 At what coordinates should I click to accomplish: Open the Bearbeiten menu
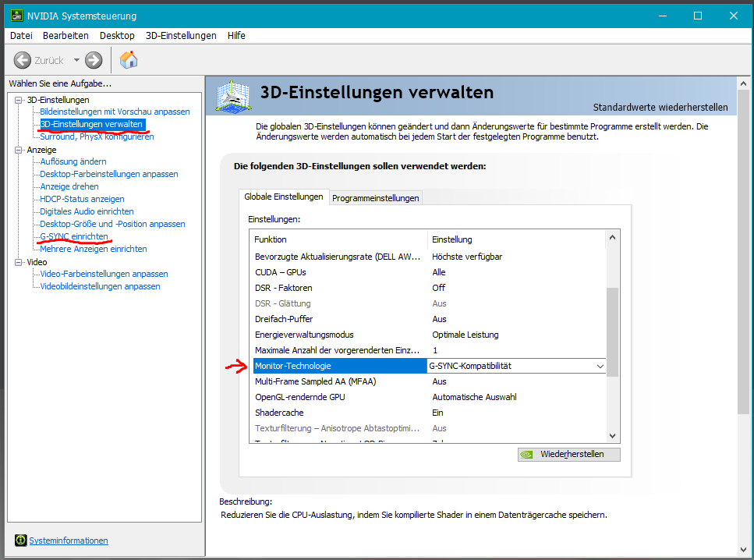[x=65, y=36]
